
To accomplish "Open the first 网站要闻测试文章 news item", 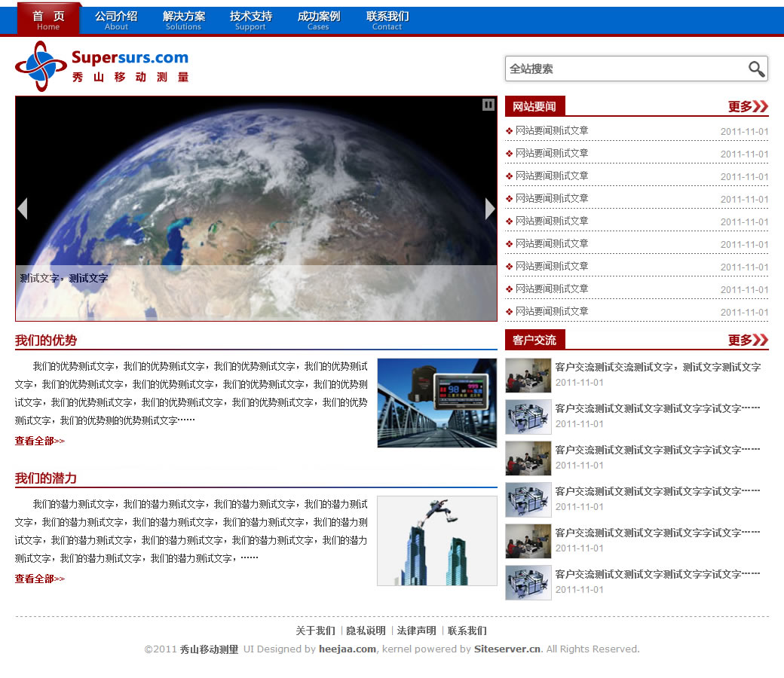I will [552, 131].
